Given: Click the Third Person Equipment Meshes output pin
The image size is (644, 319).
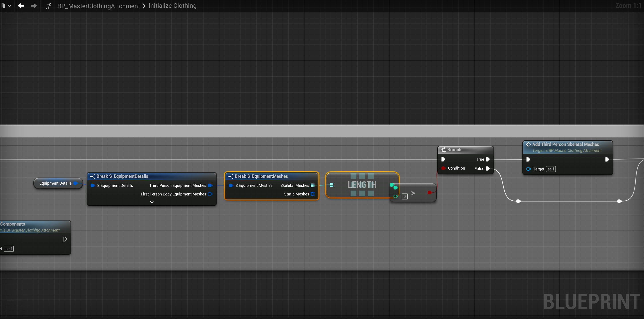Looking at the screenshot, I should pyautogui.click(x=210, y=185).
